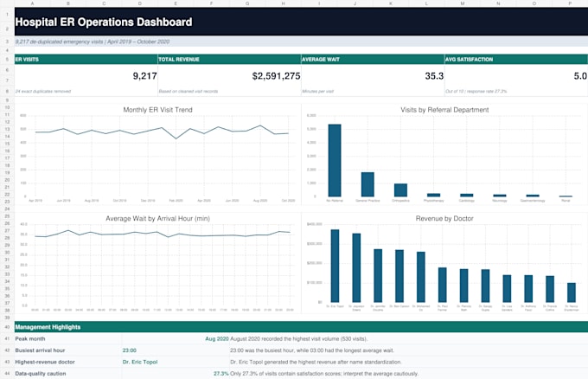
Task: Click the Physiotherapy axis label
Action: point(433,201)
